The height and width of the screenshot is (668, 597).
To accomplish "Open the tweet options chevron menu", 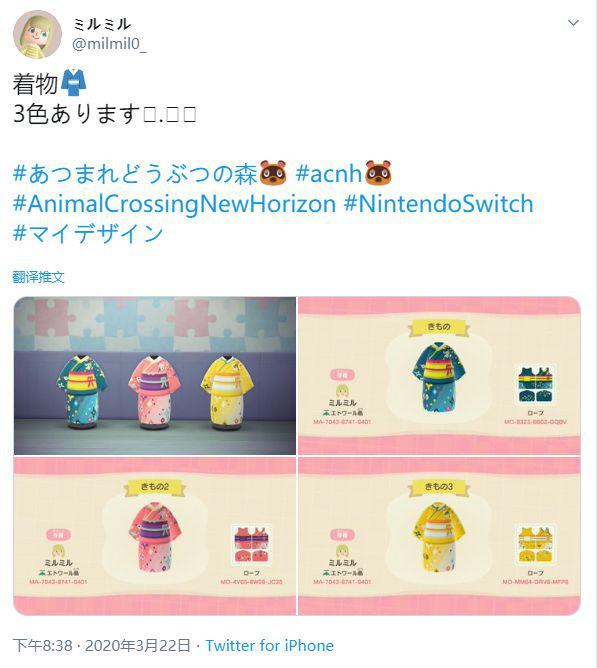I will [573, 23].
